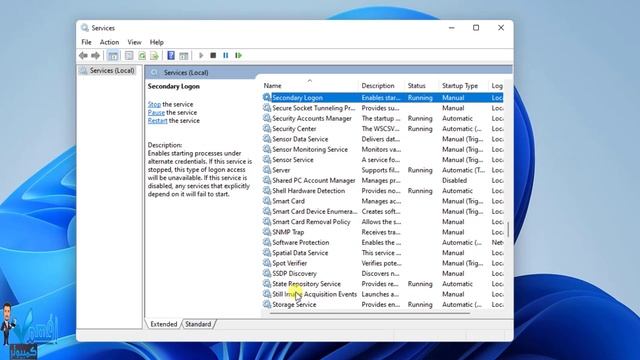Sort by the Name column header

(309, 86)
